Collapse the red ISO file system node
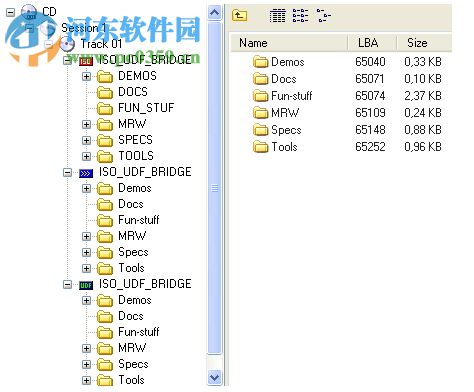This screenshot has height=392, width=474. pos(67,61)
